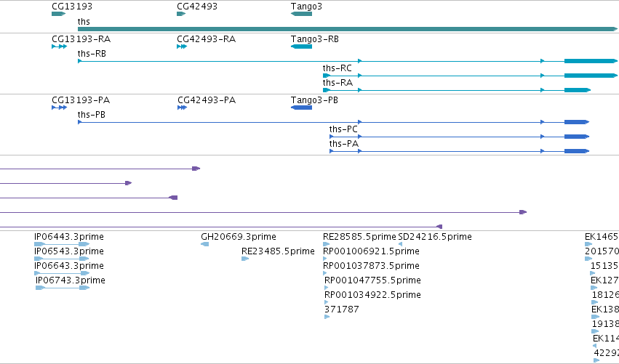This screenshot has width=619, height=364.
Task: Click the CG42493-RA transcript label
Action: point(206,39)
